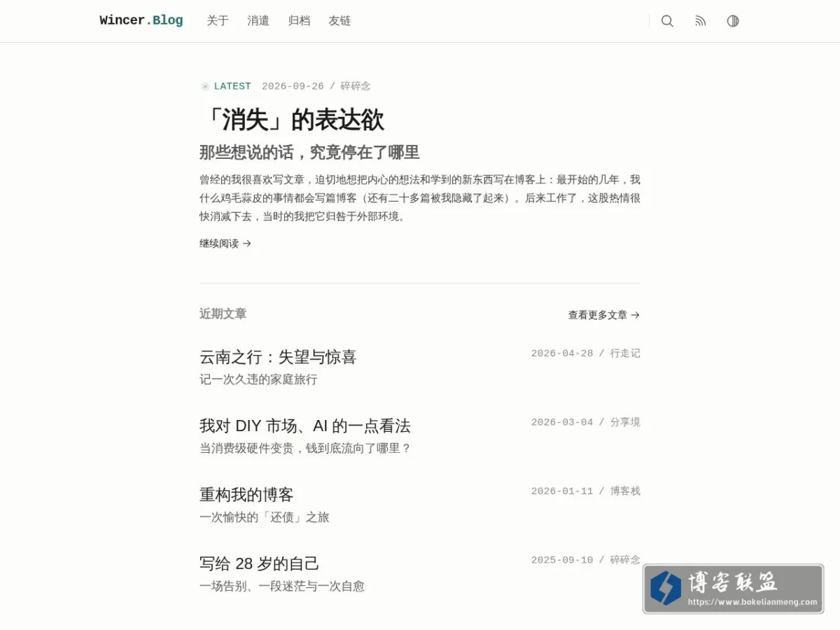Select 碎碎念 tag beside 2025-09-10
840x630 pixels.
[x=625, y=560]
